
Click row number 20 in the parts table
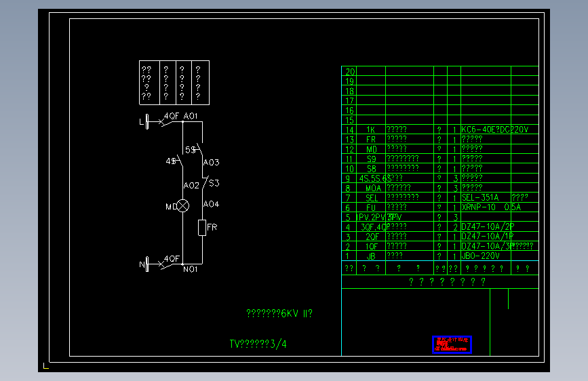(x=350, y=72)
